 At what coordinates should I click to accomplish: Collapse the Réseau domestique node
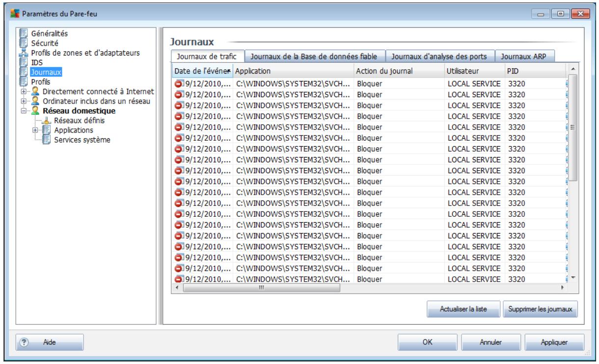coord(24,111)
